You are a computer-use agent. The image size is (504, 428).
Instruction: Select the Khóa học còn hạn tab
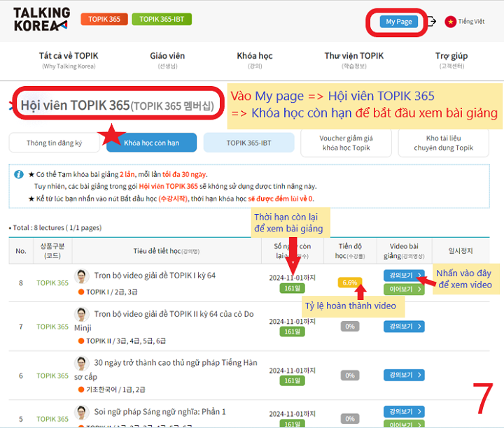pos(151,143)
